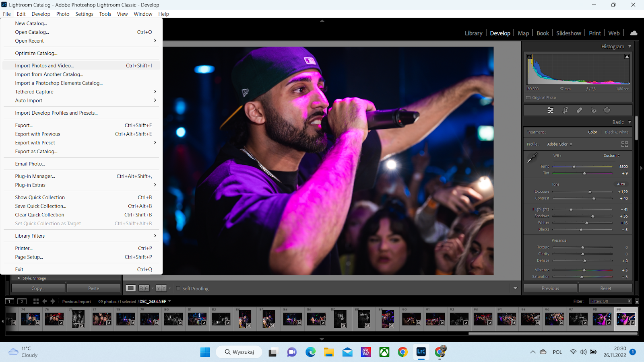Open the Filters Off dropdown
The image size is (644, 362).
(611, 301)
